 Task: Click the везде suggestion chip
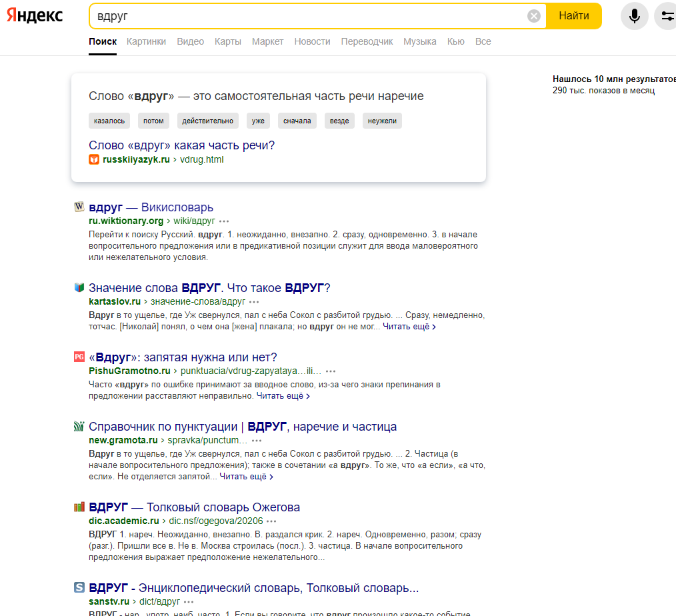tap(339, 121)
